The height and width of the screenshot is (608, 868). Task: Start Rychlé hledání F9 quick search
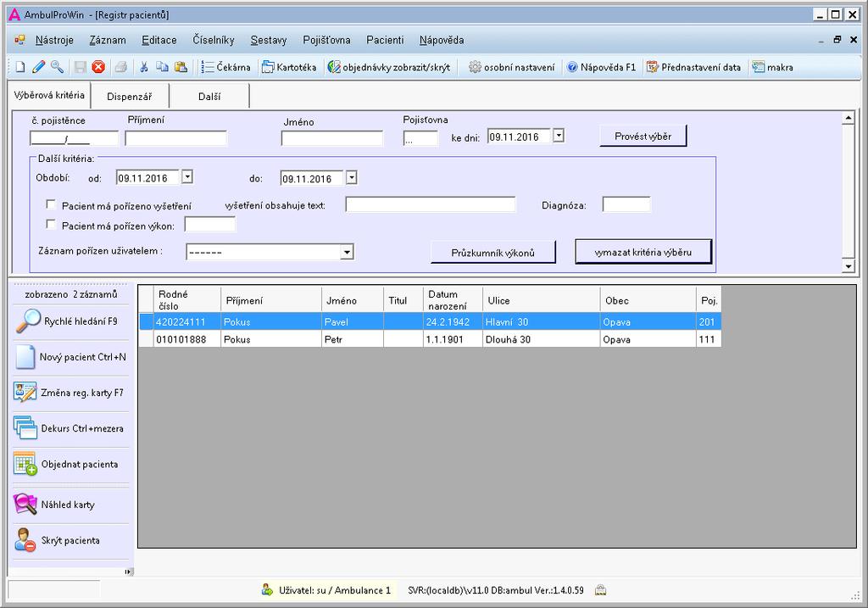pos(70,321)
